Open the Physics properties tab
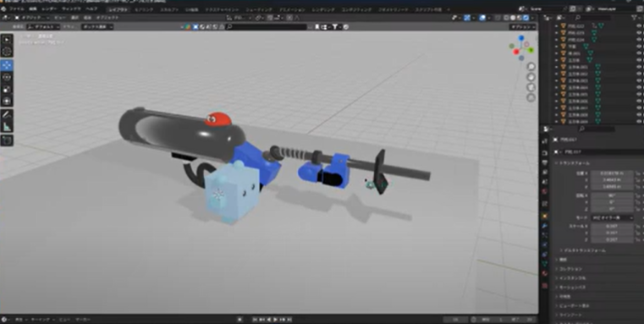Image resolution: width=644 pixels, height=324 pixels. [x=545, y=244]
